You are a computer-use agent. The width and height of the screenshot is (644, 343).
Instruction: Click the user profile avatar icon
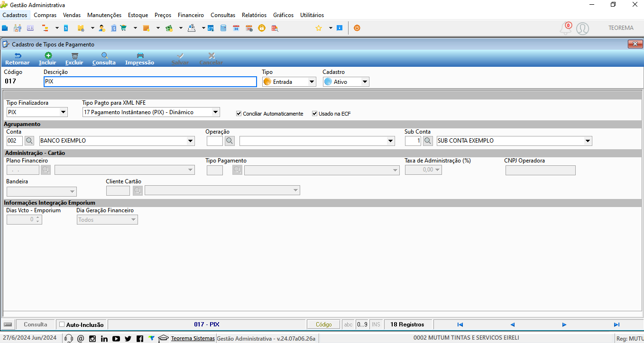(582, 28)
